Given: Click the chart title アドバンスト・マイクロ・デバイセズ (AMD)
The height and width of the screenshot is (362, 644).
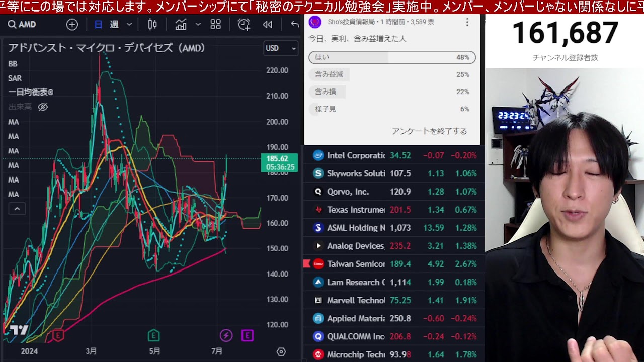Looking at the screenshot, I should coord(107,48).
